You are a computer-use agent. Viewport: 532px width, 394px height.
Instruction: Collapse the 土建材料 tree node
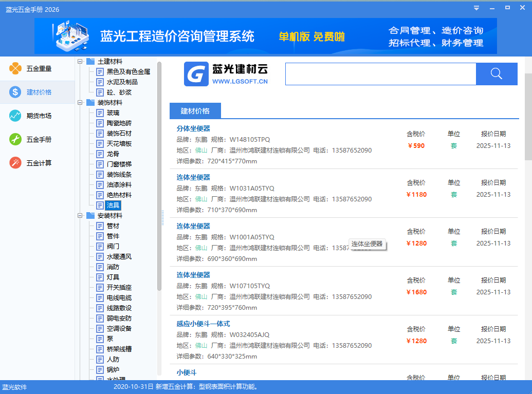80,62
